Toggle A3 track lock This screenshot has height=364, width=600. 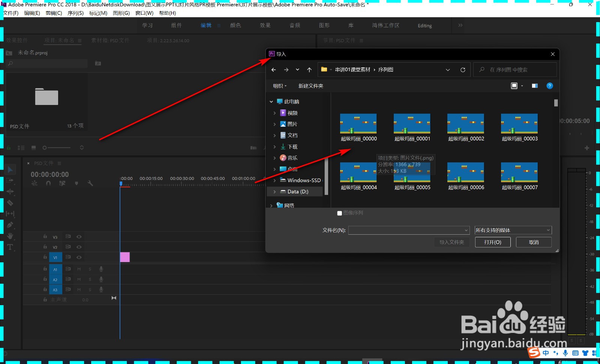pyautogui.click(x=45, y=289)
